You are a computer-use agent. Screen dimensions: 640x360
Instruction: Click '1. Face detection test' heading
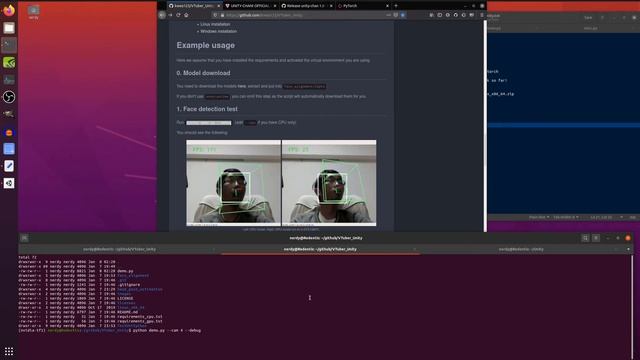point(207,109)
